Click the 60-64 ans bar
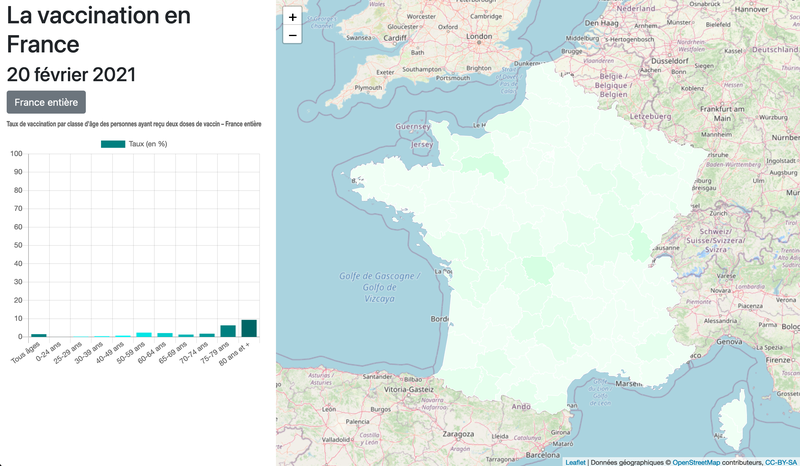 (165, 334)
